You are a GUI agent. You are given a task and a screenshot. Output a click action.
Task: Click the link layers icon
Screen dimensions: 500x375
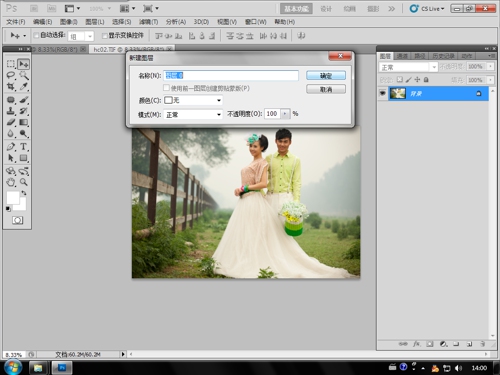[403, 344]
